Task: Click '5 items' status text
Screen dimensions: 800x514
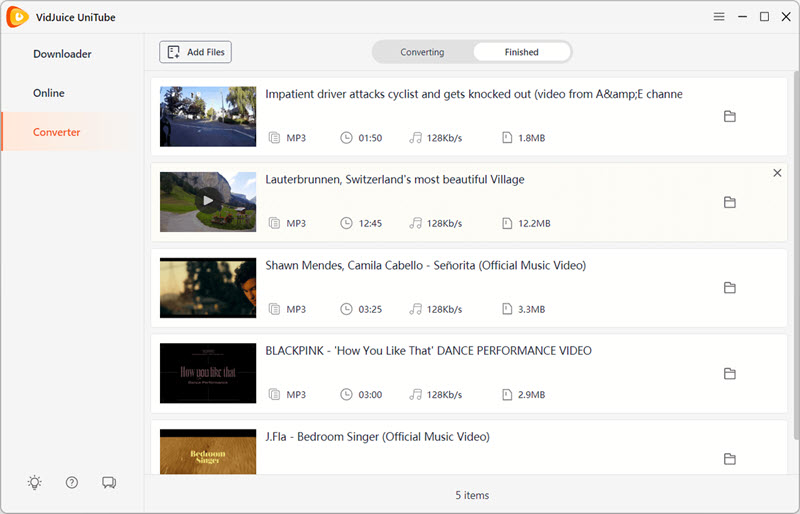Action: click(472, 495)
